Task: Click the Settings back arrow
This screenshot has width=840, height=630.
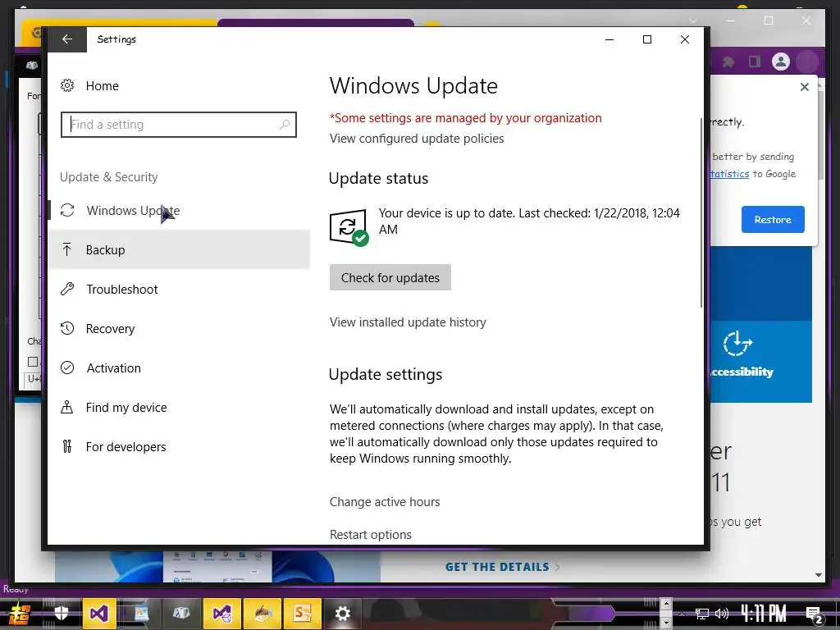Action: 67,39
